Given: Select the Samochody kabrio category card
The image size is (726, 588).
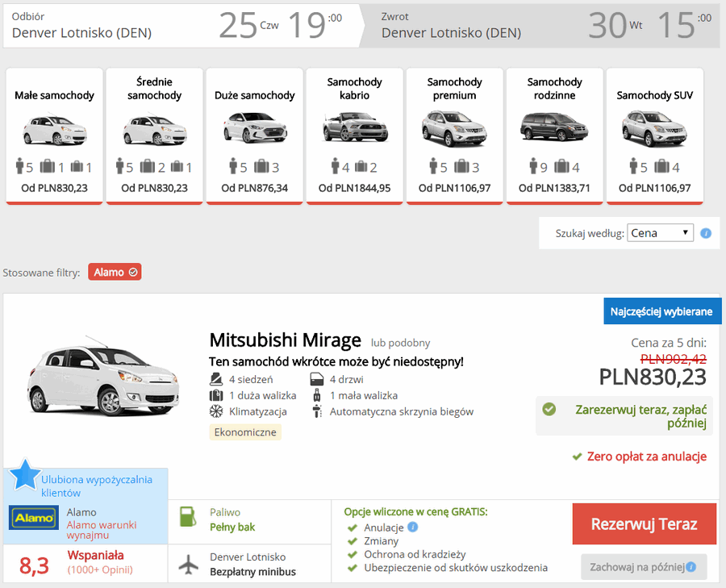Looking at the screenshot, I should point(354,136).
